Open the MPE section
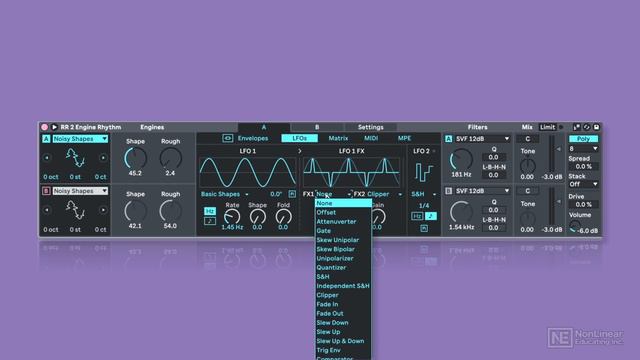The height and width of the screenshot is (360, 640). click(x=404, y=138)
